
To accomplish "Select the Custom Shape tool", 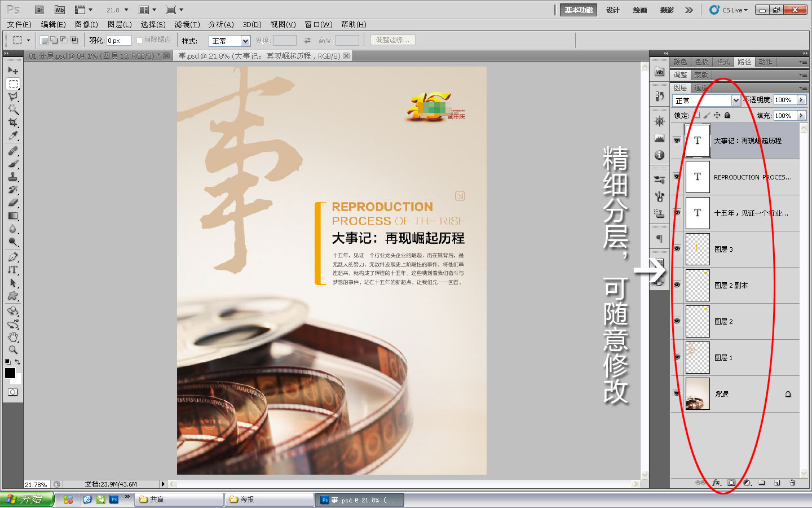I will coord(13,296).
